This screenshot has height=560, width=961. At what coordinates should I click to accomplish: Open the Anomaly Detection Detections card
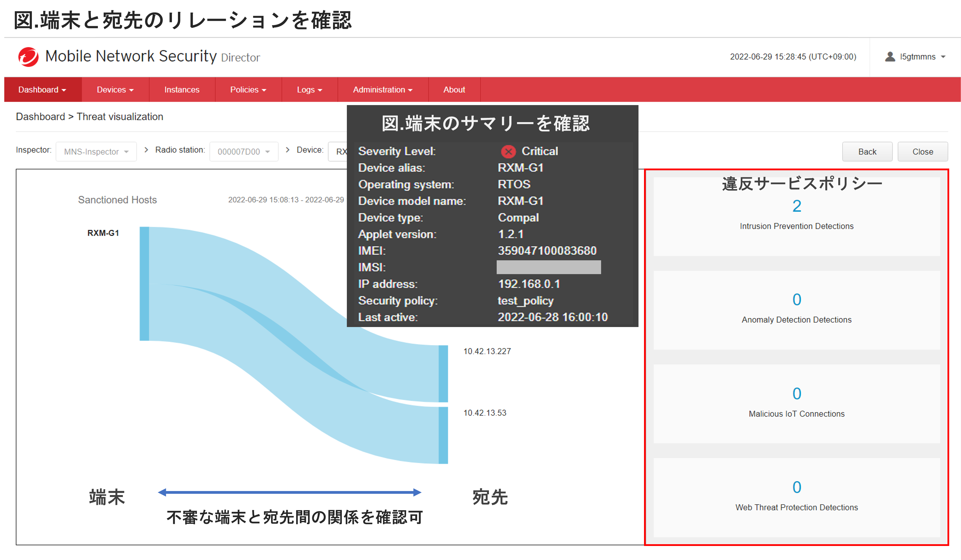point(797,310)
